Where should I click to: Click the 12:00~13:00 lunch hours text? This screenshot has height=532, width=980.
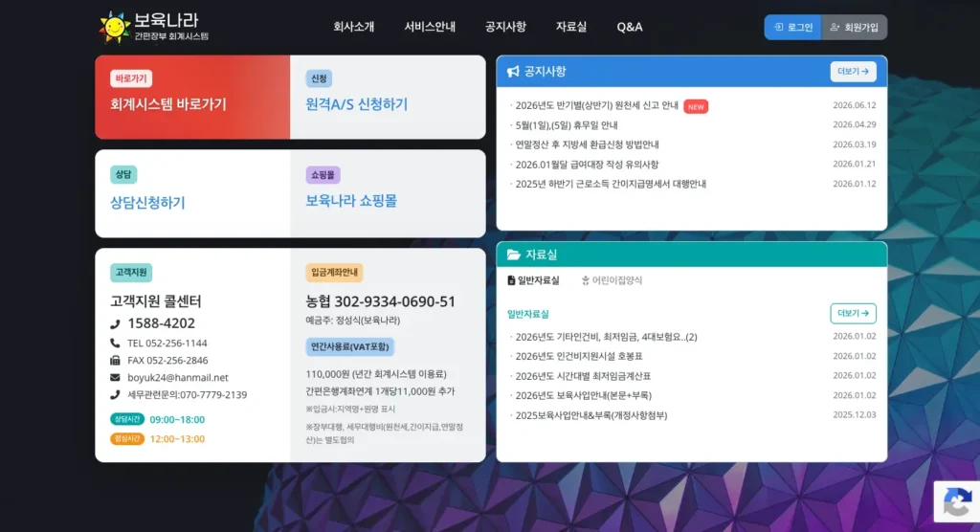tap(177, 439)
